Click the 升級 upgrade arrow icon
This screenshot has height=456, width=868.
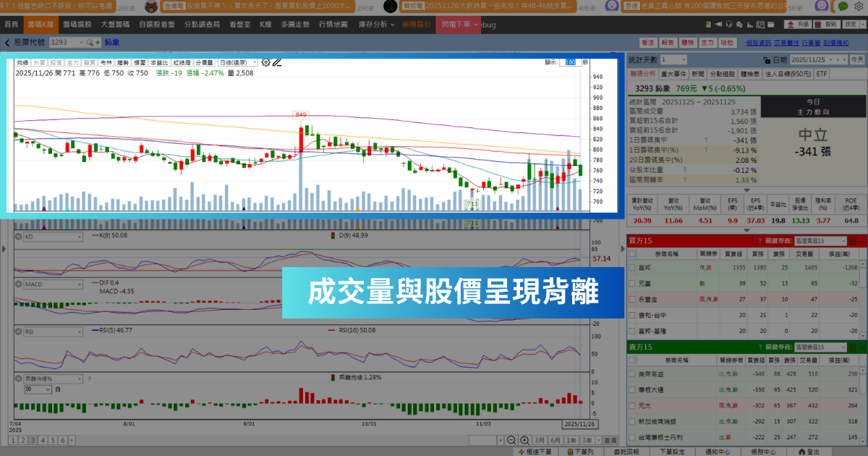click(791, 24)
